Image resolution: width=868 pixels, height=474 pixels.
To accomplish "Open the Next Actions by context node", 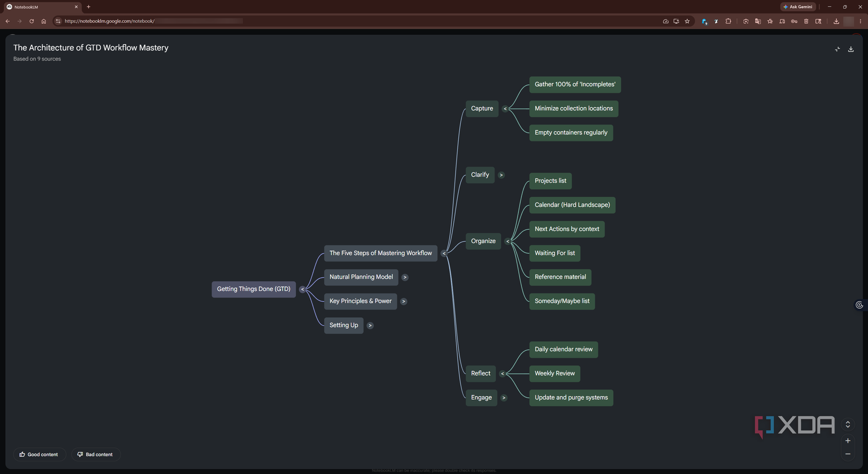I will point(567,229).
